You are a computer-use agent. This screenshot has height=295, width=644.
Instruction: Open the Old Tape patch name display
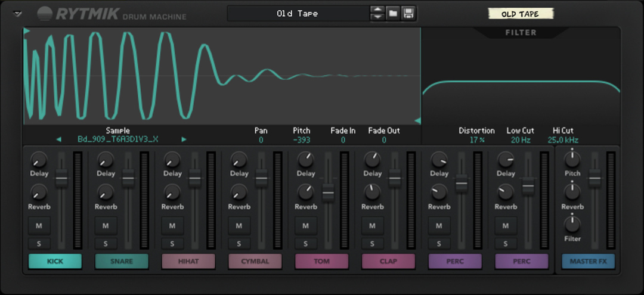tap(298, 14)
